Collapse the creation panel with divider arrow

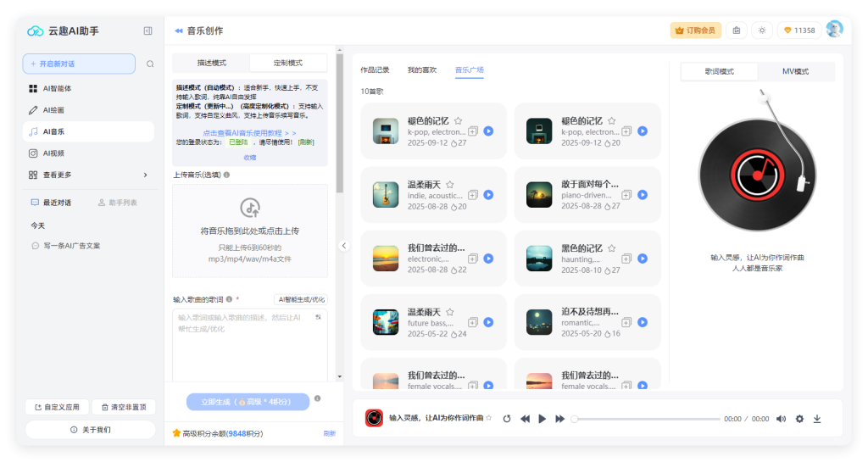tap(344, 246)
